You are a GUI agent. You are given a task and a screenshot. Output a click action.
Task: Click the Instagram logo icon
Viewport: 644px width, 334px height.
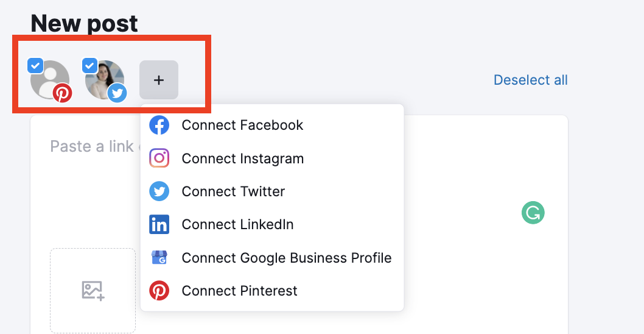(x=159, y=158)
